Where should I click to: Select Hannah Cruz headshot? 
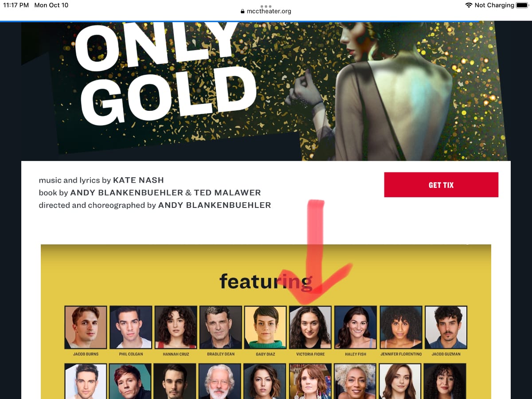pyautogui.click(x=176, y=327)
